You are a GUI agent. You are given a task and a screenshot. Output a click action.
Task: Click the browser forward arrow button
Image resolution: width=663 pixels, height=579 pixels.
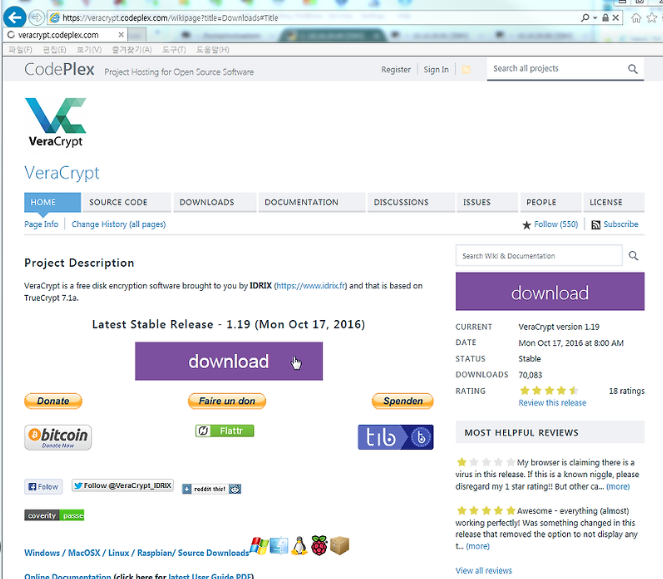point(36,18)
